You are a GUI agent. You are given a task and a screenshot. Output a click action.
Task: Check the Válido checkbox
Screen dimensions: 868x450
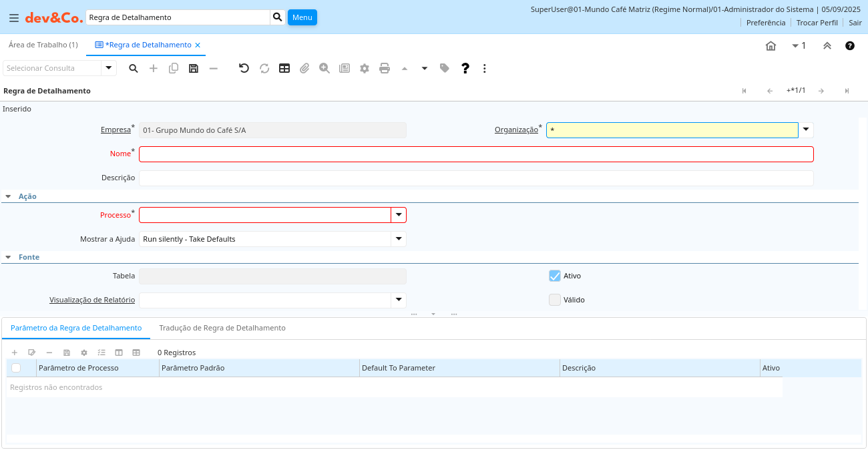[x=554, y=300]
